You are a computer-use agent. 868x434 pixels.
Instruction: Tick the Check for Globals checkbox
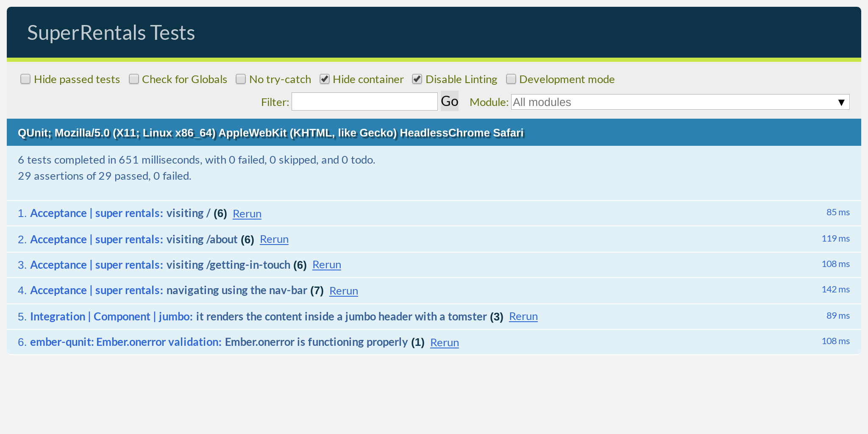point(134,79)
